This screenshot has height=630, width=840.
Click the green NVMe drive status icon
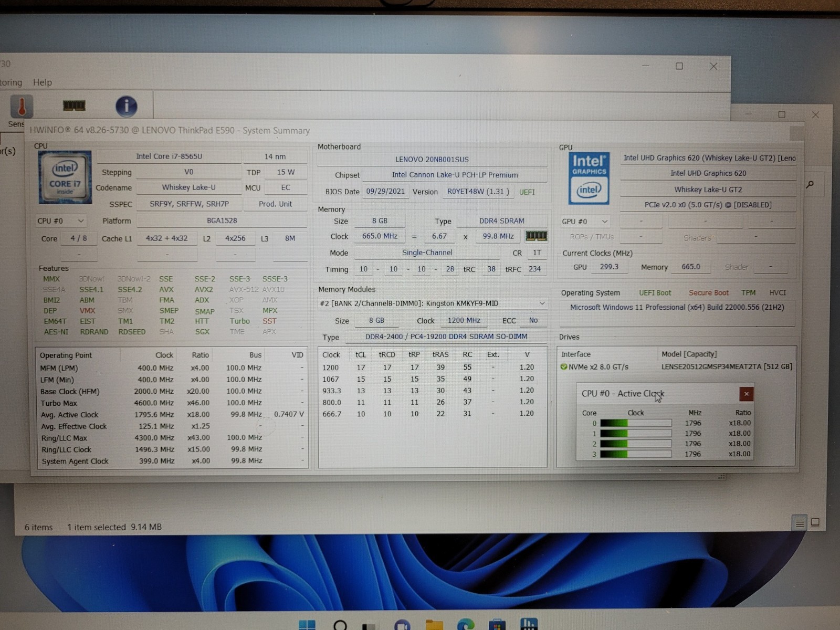point(564,367)
